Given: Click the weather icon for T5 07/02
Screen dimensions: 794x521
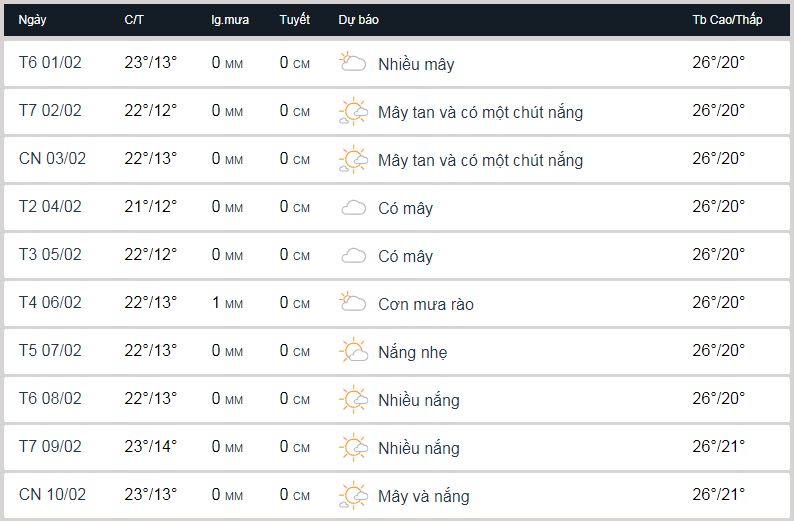Looking at the screenshot, I should (353, 351).
